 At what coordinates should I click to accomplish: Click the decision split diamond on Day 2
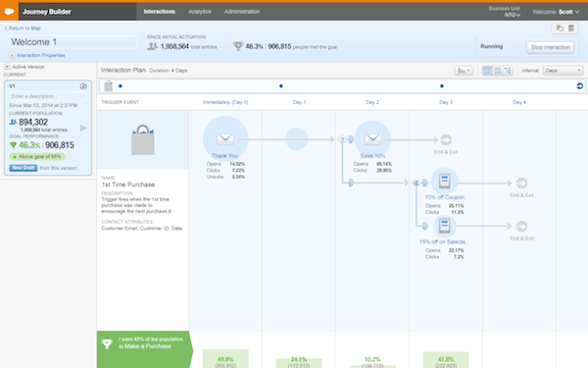(x=342, y=139)
